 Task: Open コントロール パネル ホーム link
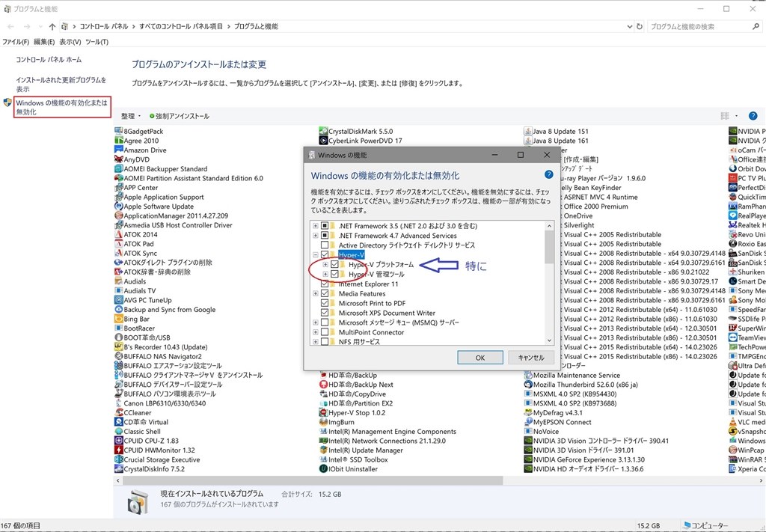point(49,60)
